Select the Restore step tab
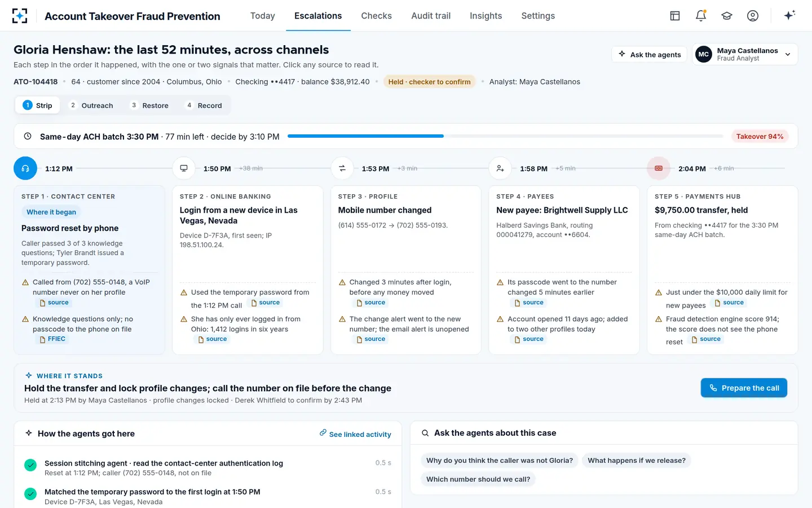 (x=149, y=106)
